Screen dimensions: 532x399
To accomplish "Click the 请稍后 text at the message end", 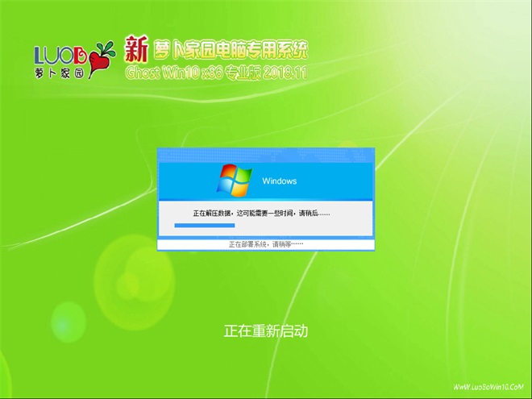I will (x=315, y=213).
